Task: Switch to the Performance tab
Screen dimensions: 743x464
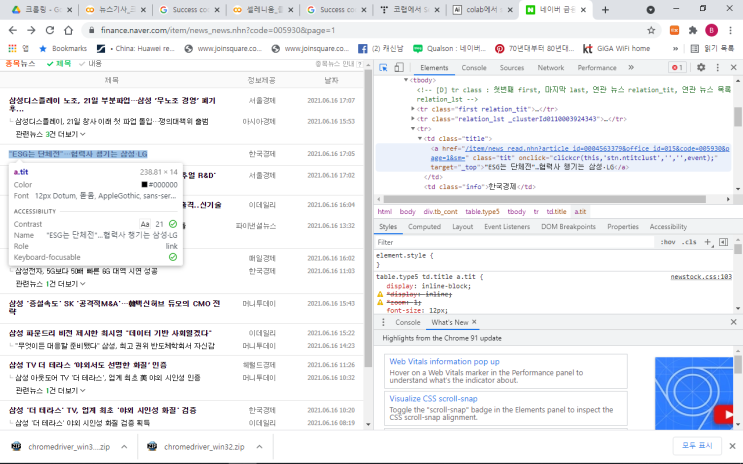Action: pyautogui.click(x=597, y=67)
